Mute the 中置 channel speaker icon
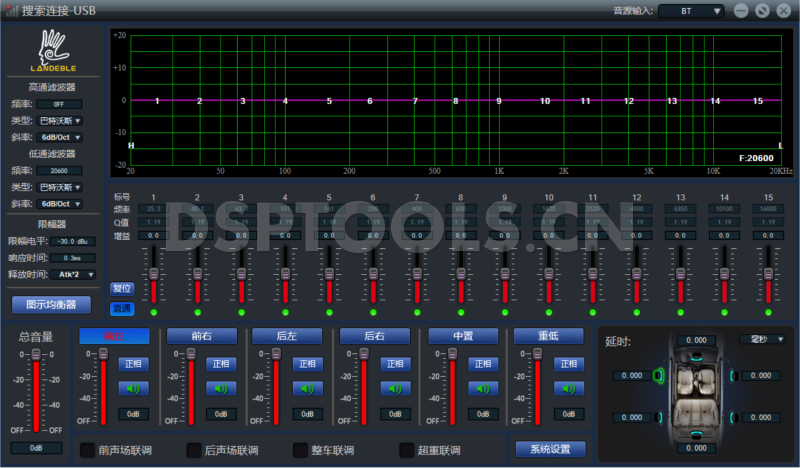800x468 pixels. (483, 389)
